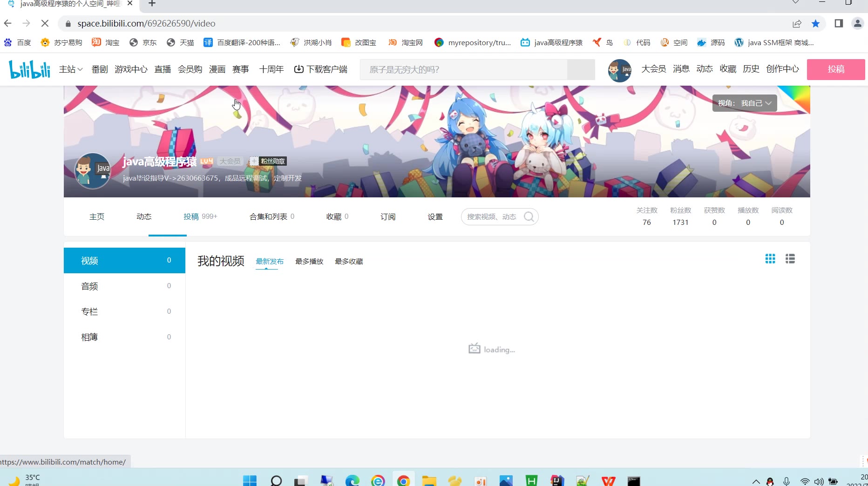Select the 投稿 999+ tab
This screenshot has height=486, width=868.
[x=200, y=217]
